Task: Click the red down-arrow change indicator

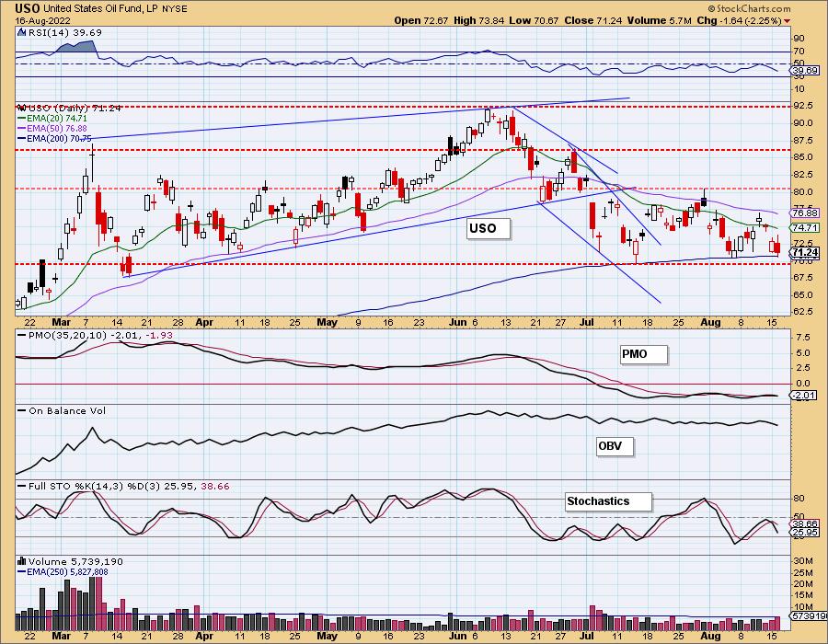Action: point(788,21)
